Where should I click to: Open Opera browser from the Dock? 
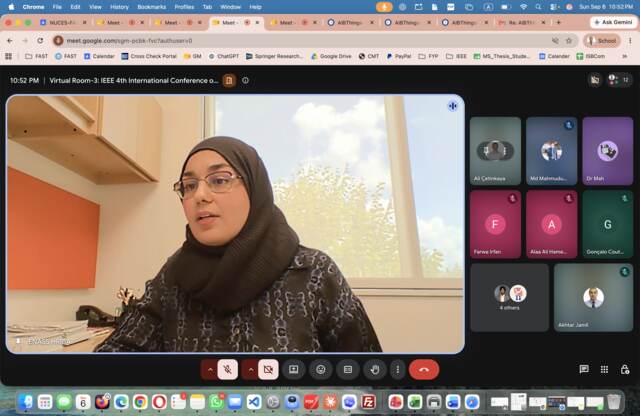click(159, 402)
